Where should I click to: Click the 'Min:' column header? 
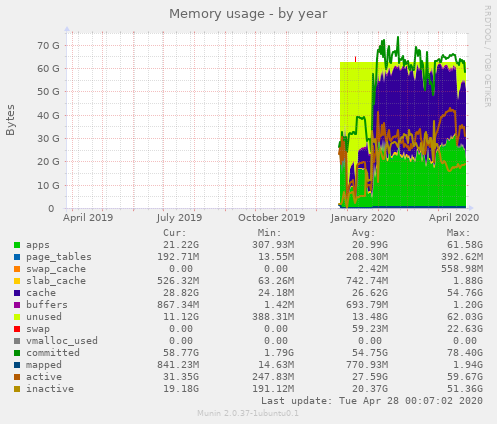coord(269,233)
